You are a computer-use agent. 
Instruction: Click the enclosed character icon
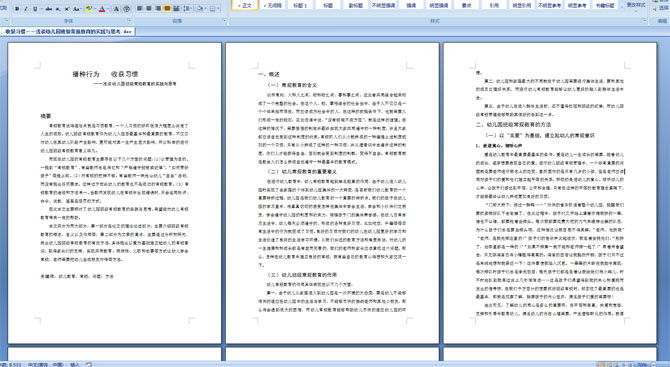coord(126,9)
